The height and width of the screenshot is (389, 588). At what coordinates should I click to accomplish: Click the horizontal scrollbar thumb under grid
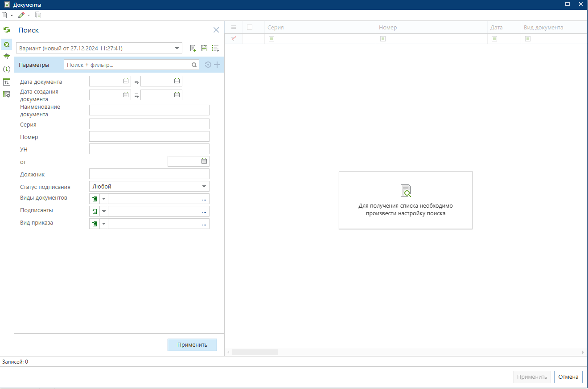point(255,352)
